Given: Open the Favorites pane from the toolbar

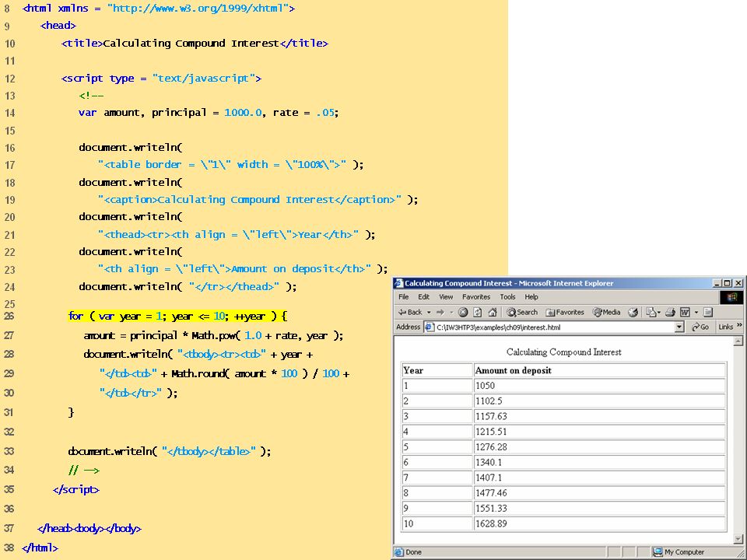Looking at the screenshot, I should coord(565,313).
